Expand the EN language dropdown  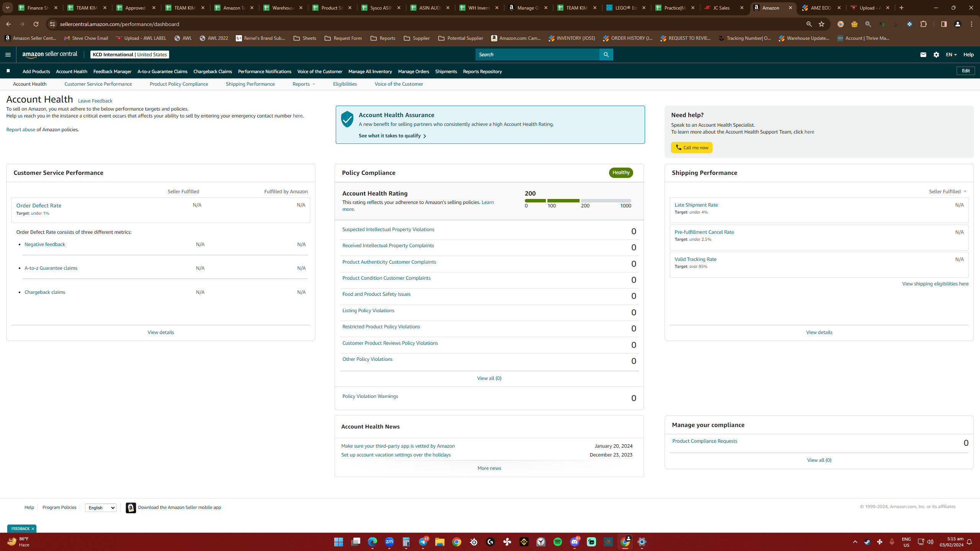(x=951, y=55)
